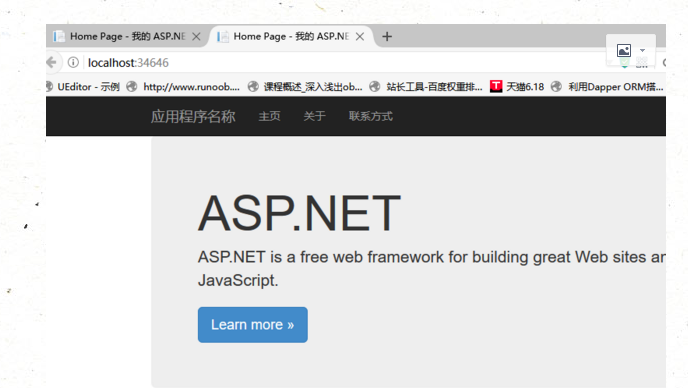Click the page icon on second tab

point(223,36)
